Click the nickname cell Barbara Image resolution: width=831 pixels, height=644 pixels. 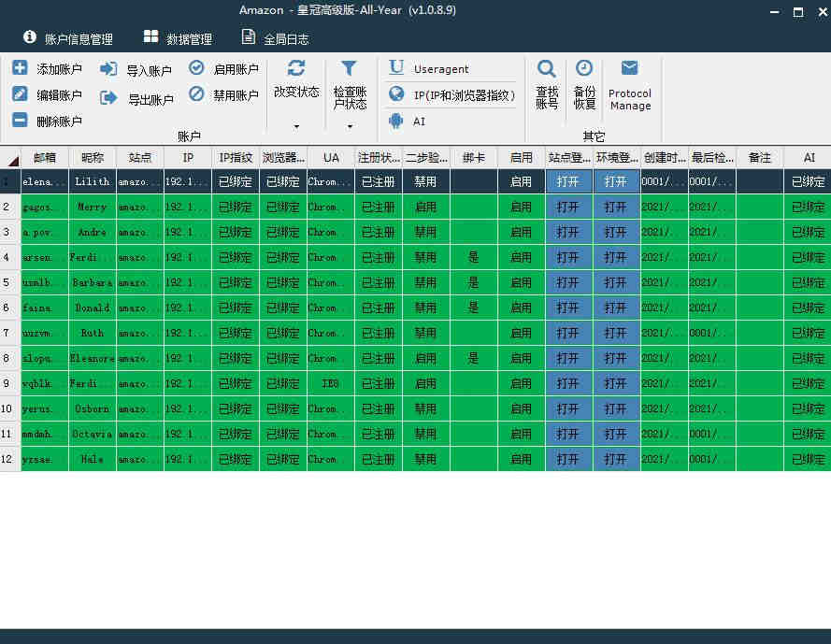[93, 282]
